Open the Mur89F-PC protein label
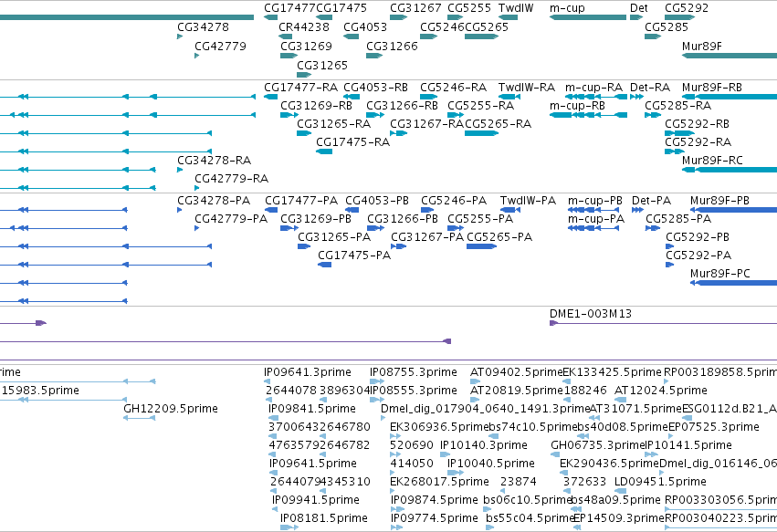Image resolution: width=777 pixels, height=532 pixels. coord(720,274)
